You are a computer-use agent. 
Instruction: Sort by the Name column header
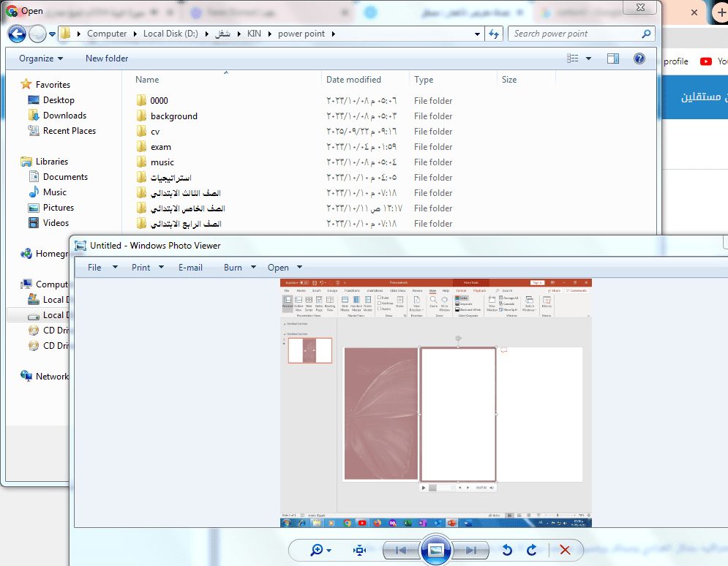pos(147,80)
